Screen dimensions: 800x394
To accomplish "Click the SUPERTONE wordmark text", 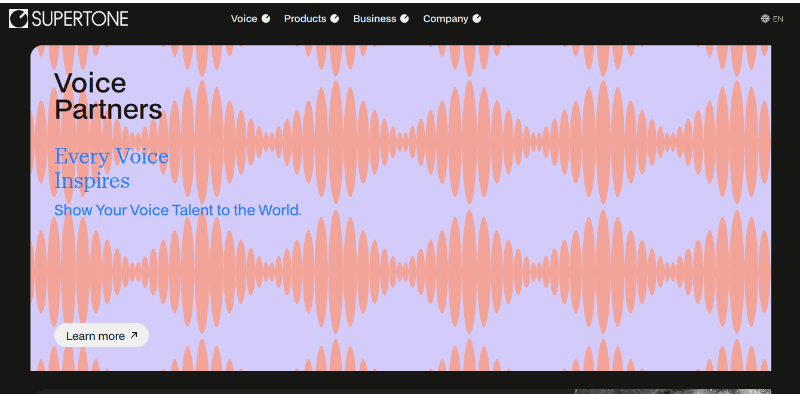I will (x=80, y=19).
